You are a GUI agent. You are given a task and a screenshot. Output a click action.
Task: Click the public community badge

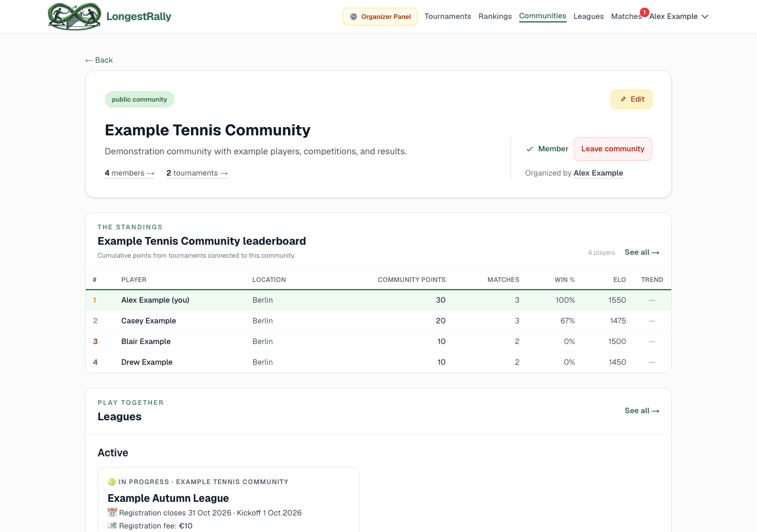[x=140, y=99]
